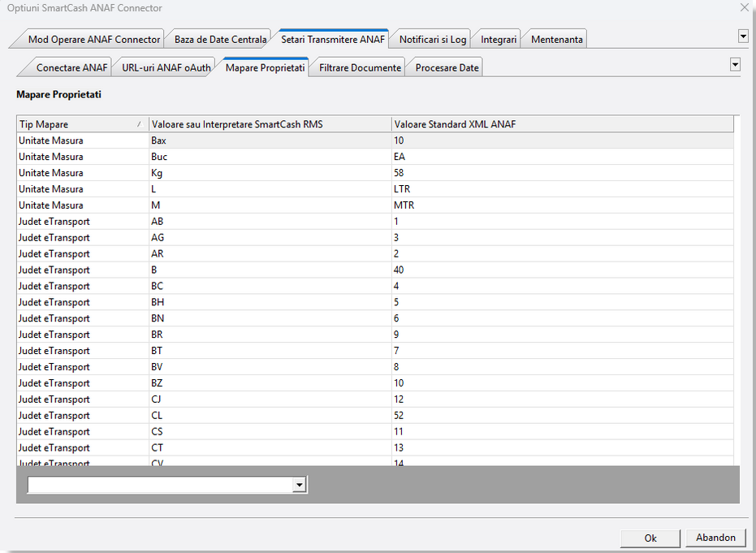Click the Unitate Masura cell in the L row
This screenshot has height=553, width=756.
coord(83,189)
